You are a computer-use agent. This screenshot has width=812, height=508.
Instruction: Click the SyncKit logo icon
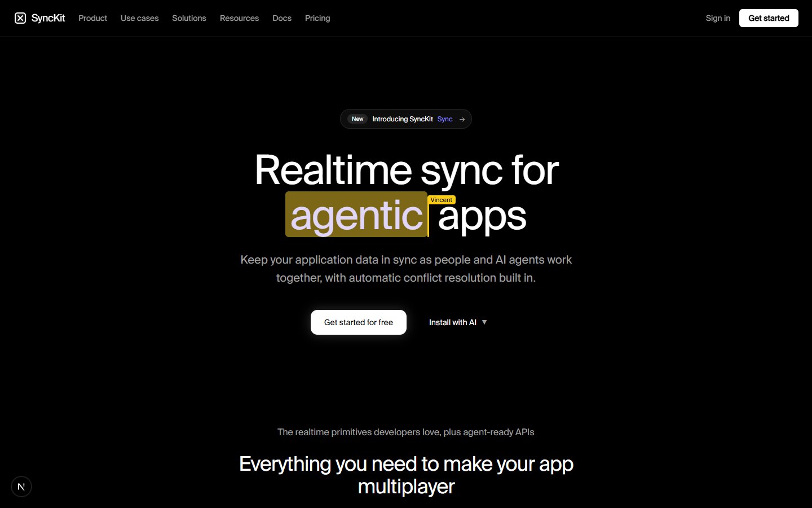[20, 18]
